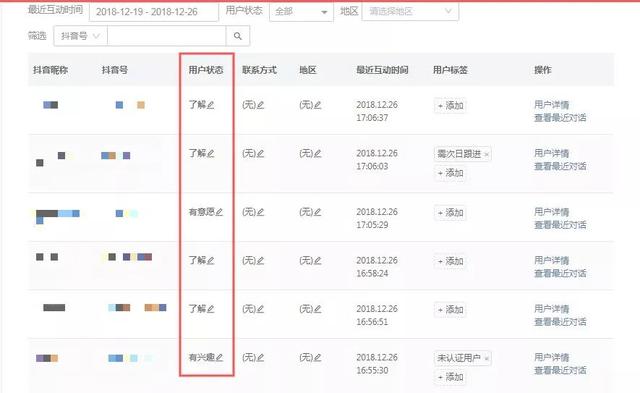Click the 需次日跟进 tag label
Viewport: 640px width, 393px height.
(x=459, y=154)
